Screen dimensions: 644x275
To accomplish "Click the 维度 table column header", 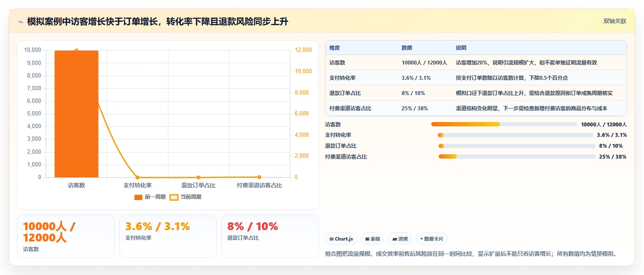I will [x=335, y=48].
